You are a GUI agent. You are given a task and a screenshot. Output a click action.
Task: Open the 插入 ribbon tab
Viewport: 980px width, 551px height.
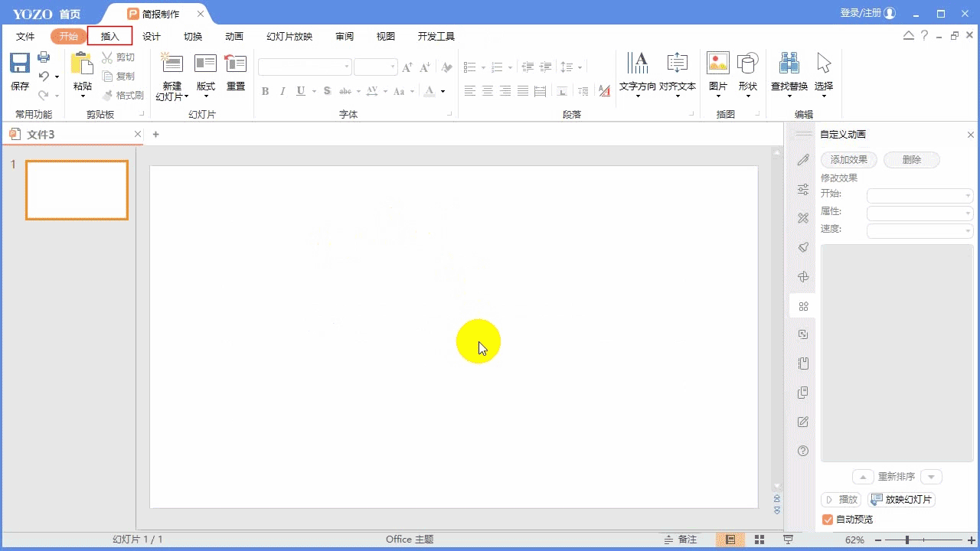[x=110, y=36]
